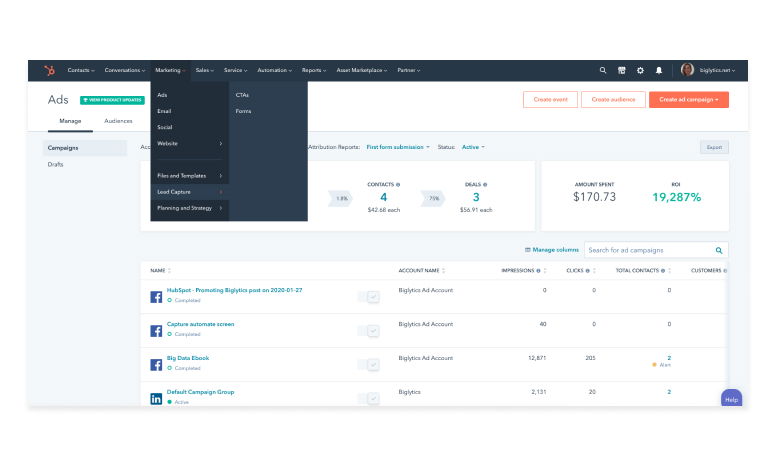
Task: Click View Product Updates badge
Action: [112, 100]
